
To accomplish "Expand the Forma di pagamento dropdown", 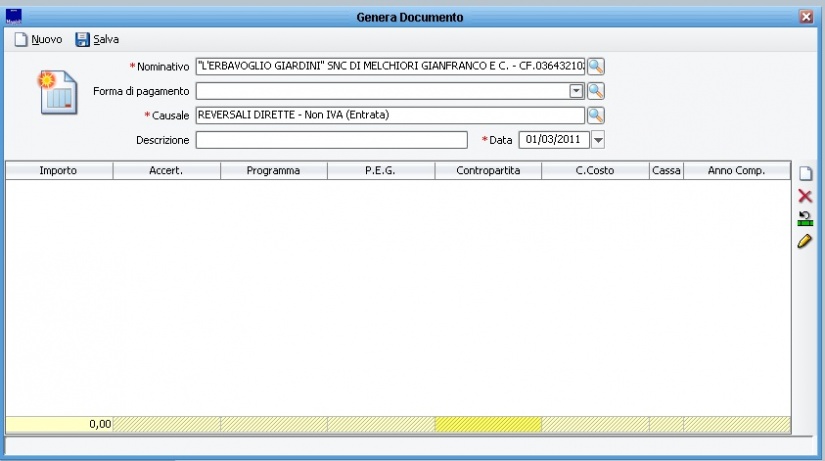I will (x=576, y=91).
